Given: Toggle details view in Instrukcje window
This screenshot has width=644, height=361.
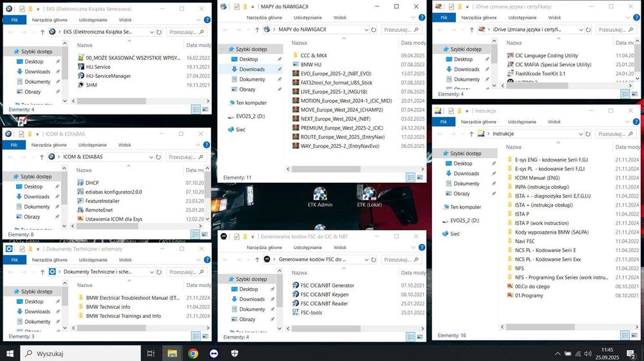Looking at the screenshot, I should click(x=625, y=335).
